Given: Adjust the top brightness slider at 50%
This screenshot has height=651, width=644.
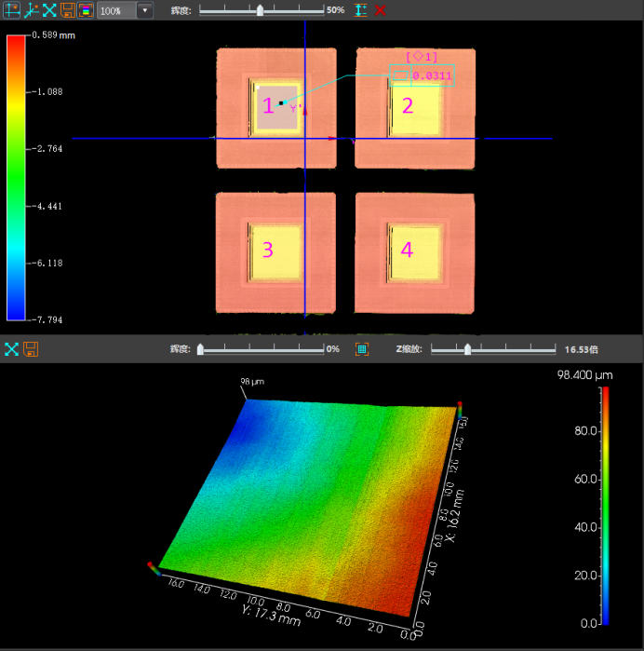Looking at the screenshot, I should pyautogui.click(x=260, y=10).
